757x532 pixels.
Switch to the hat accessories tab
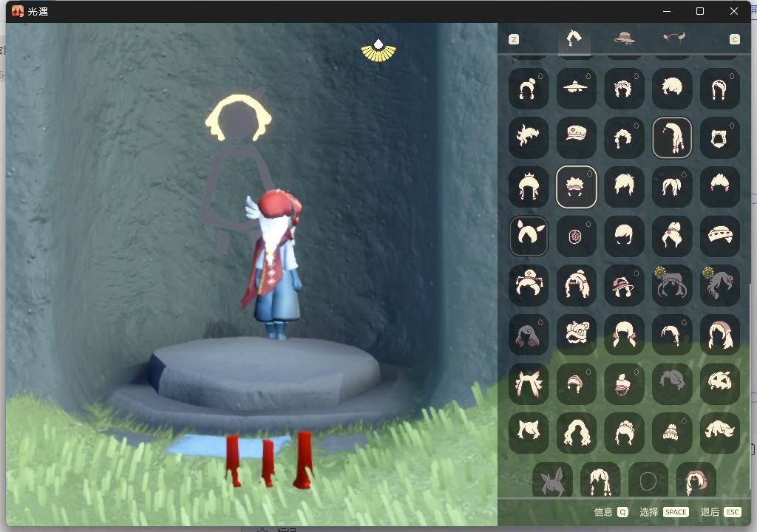point(624,38)
